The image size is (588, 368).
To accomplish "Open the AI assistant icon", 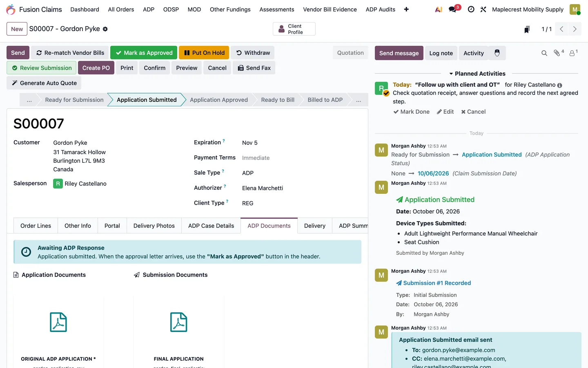I will point(439,9).
